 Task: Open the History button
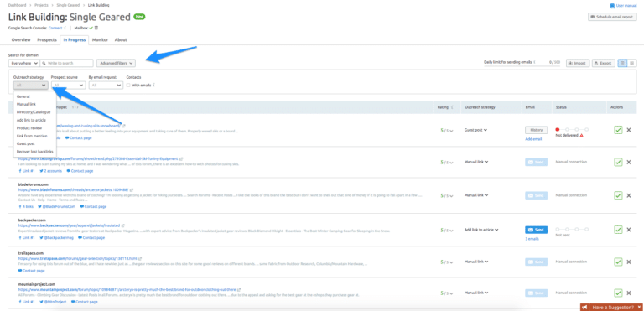click(536, 130)
